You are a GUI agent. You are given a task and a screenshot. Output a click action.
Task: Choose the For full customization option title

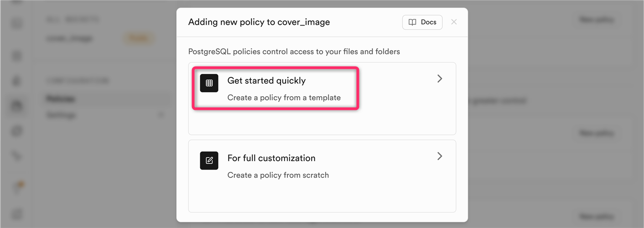tap(271, 158)
